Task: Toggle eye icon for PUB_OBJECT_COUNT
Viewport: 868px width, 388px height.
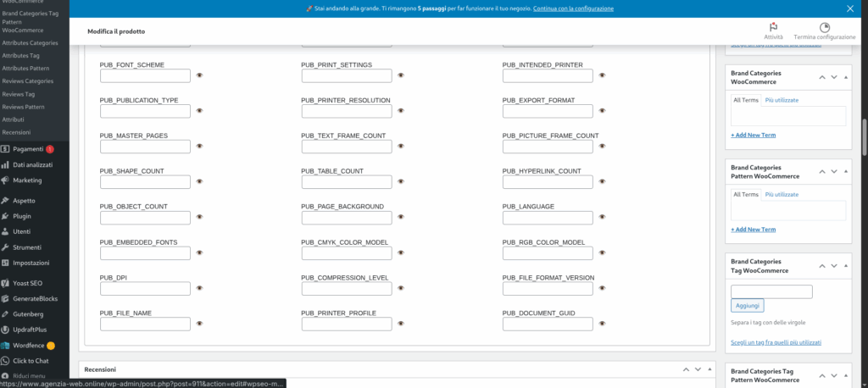Action: [x=199, y=217]
